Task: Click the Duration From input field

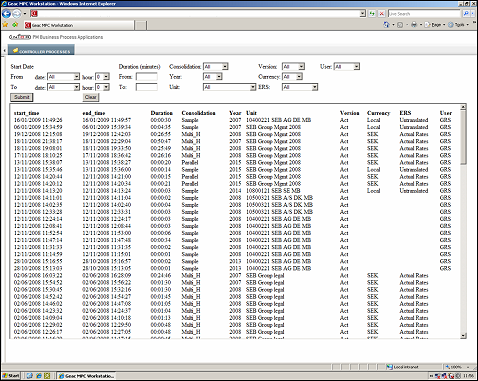Action: point(147,77)
